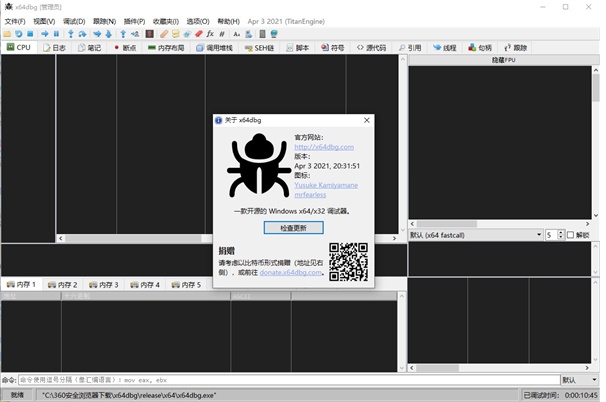Switch to the 调用堆栈 tab
The height and width of the screenshot is (402, 606).
point(214,48)
